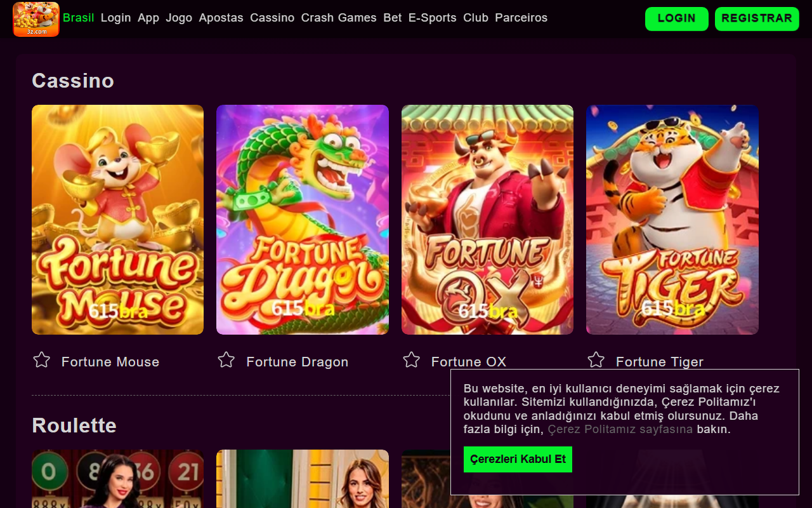The image size is (812, 508).
Task: Go to the Cassino nav item
Action: (x=272, y=18)
